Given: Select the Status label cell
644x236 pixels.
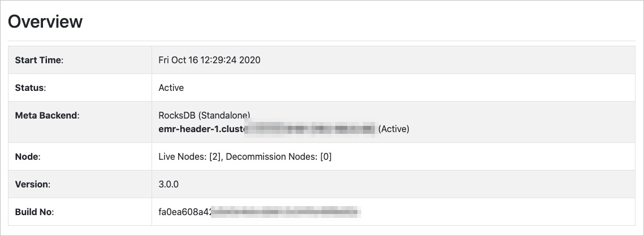Looking at the screenshot, I should coord(80,88).
